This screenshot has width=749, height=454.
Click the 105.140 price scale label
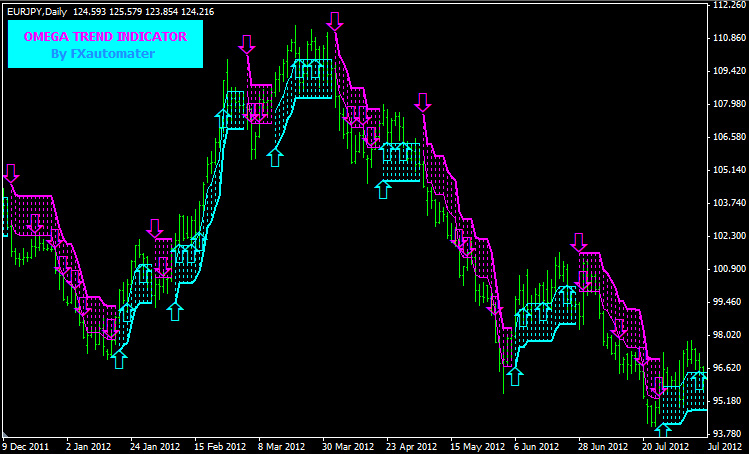(x=728, y=170)
